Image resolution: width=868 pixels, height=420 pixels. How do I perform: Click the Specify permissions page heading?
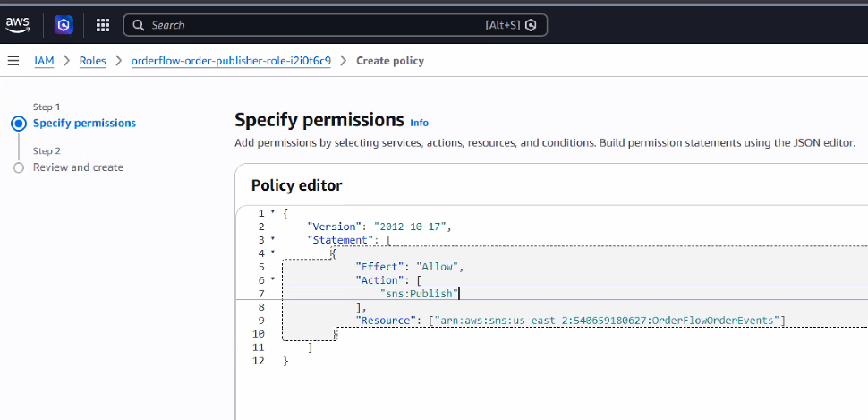point(319,120)
